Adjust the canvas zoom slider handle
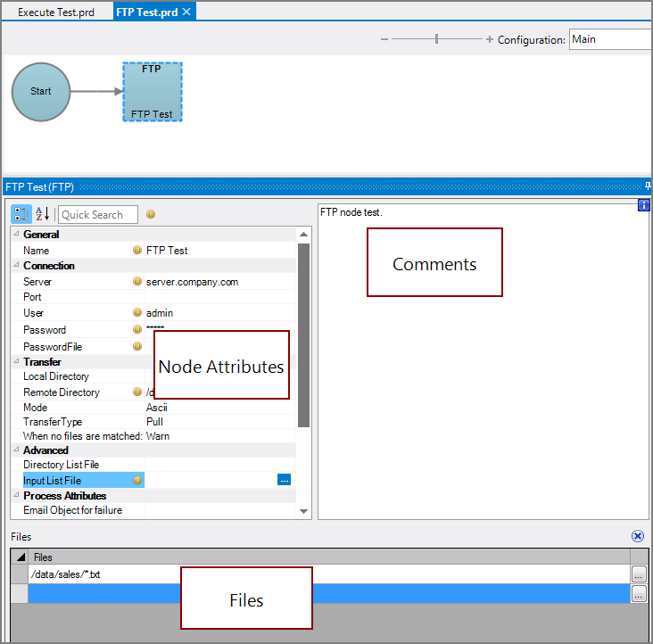 coord(436,39)
